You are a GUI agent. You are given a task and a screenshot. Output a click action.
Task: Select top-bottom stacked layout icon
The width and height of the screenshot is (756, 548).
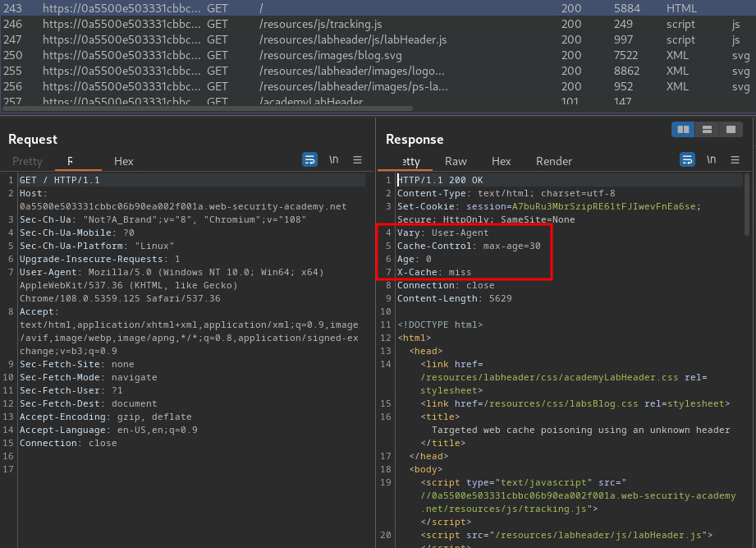707,129
